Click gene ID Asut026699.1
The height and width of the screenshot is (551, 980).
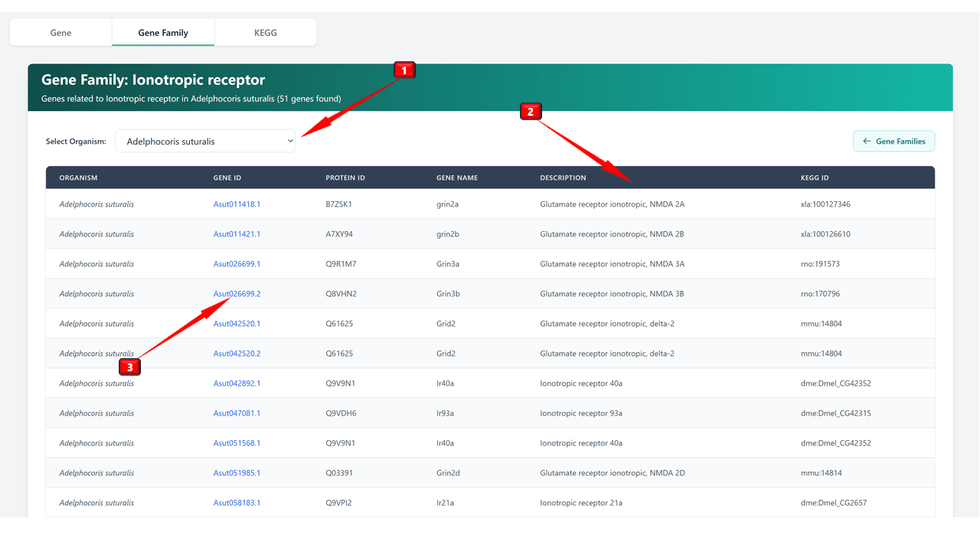click(x=237, y=264)
